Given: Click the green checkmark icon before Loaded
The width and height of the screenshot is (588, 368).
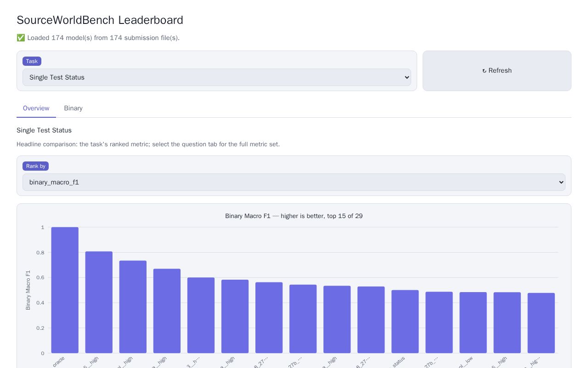Looking at the screenshot, I should [x=21, y=38].
